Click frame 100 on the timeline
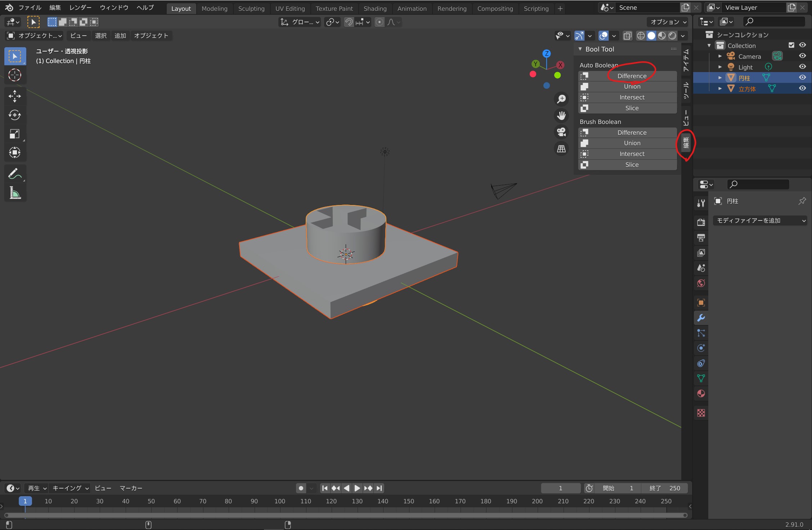Viewport: 812px width, 530px height. 280,501
